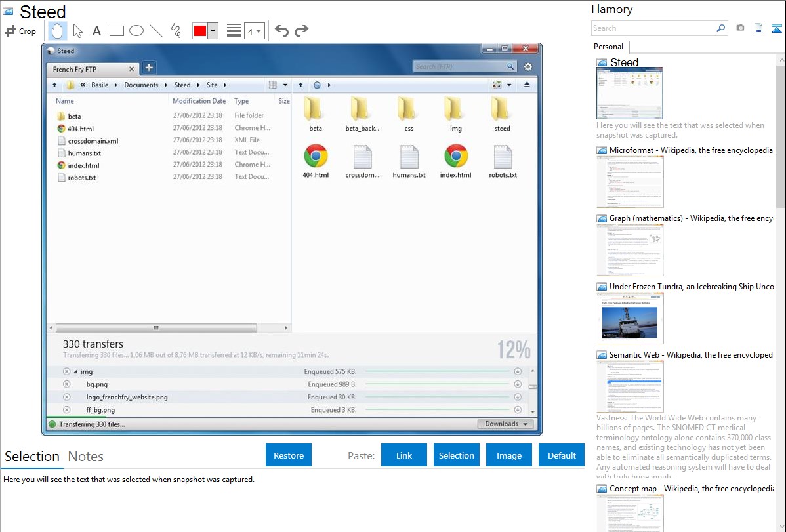
Task: Redo the annotation
Action: [301, 31]
